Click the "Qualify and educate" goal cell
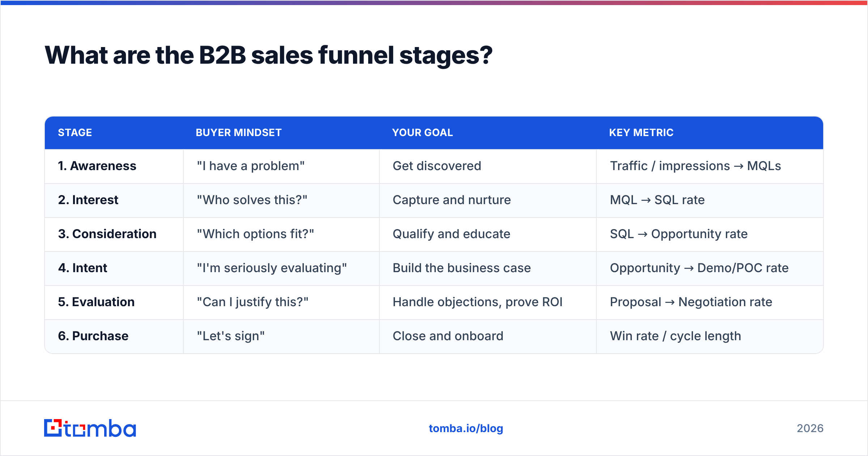This screenshot has width=868, height=456. pyautogui.click(x=488, y=234)
